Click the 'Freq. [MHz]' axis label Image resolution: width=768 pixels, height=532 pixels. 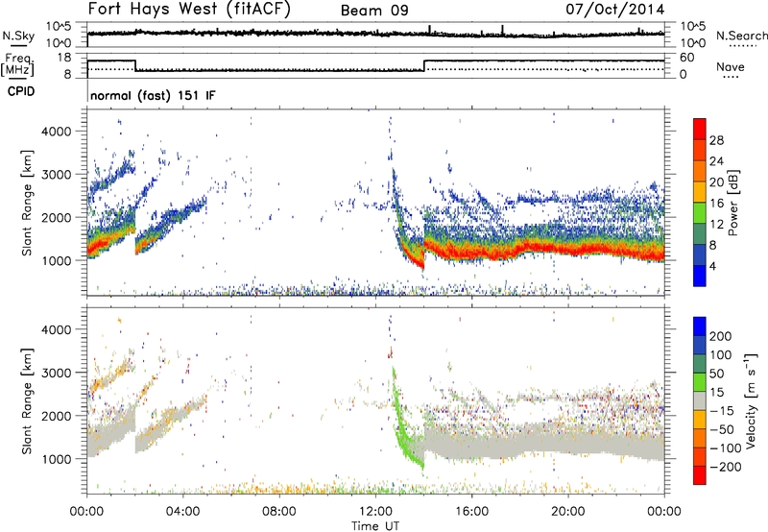click(x=18, y=65)
